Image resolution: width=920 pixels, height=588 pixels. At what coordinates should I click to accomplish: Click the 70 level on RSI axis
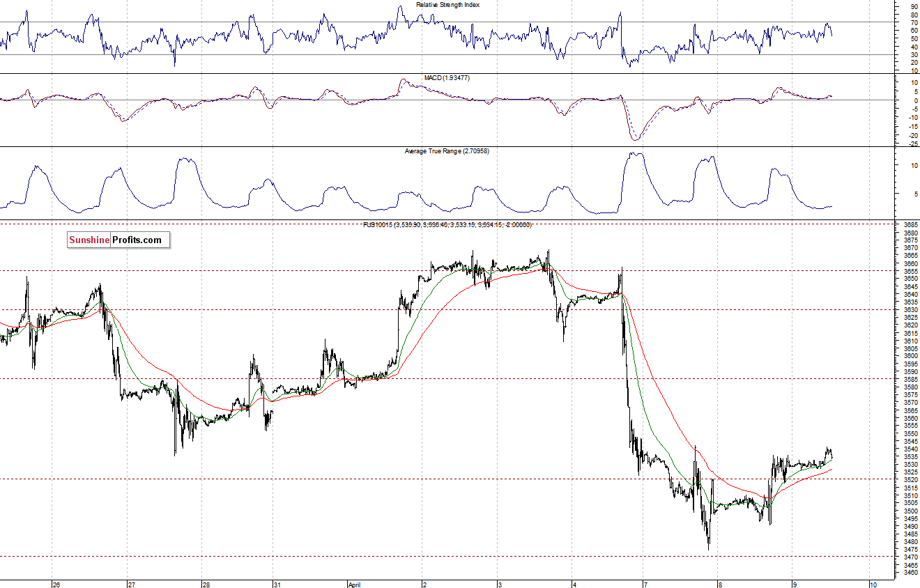click(x=914, y=22)
